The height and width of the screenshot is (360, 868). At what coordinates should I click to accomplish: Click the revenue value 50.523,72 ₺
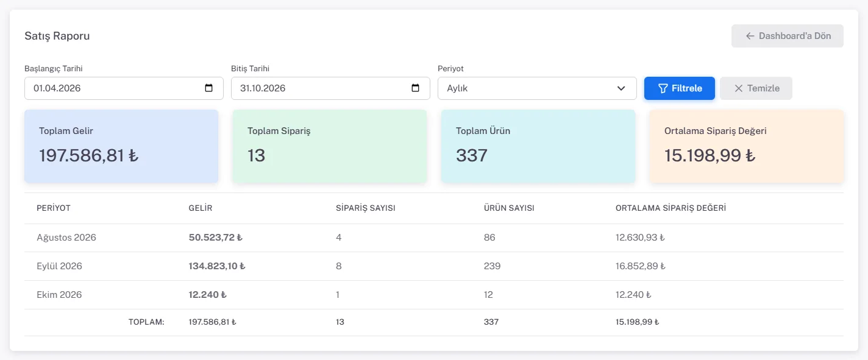point(216,238)
